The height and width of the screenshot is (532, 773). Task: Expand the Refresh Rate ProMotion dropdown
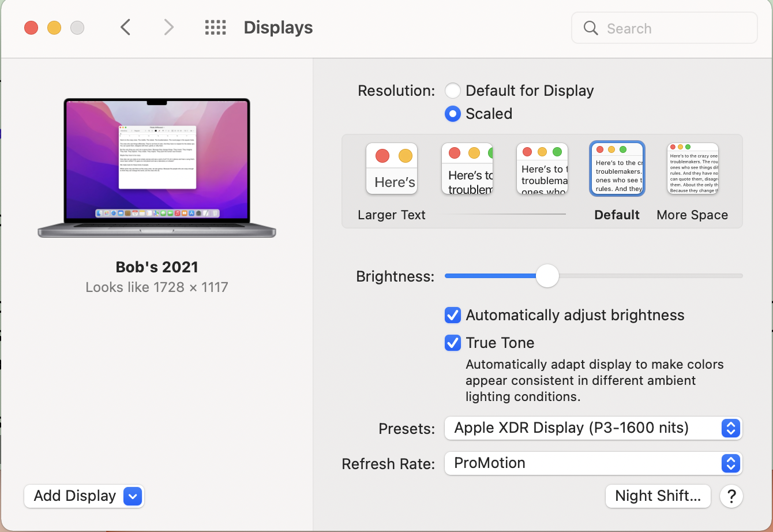click(593, 463)
